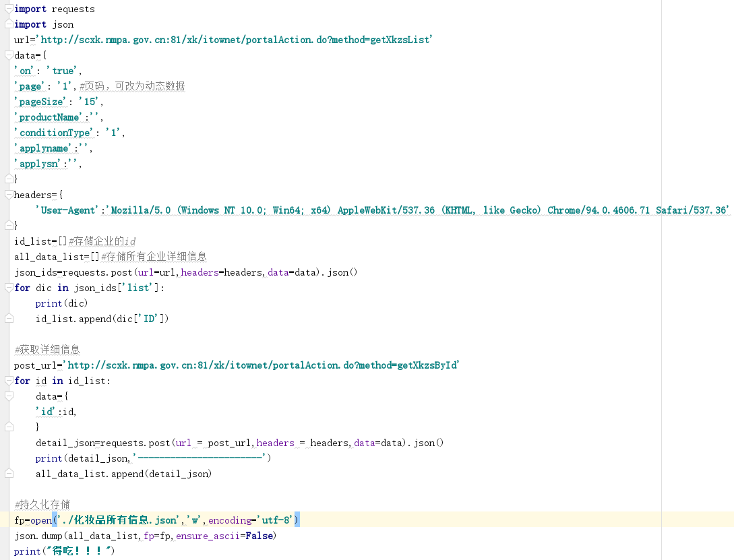Image resolution: width=734 pixels, height=560 pixels.
Task: Click the comment '#页码，可改为动态数据'
Action: coord(132,86)
